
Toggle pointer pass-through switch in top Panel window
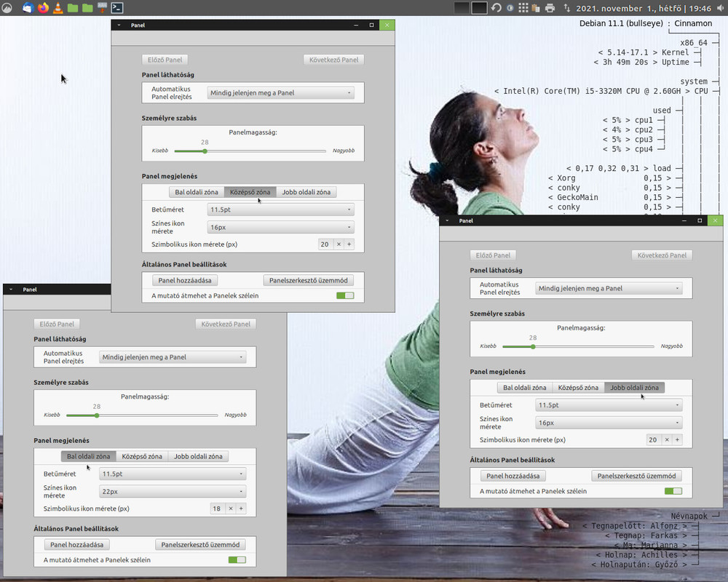(345, 295)
